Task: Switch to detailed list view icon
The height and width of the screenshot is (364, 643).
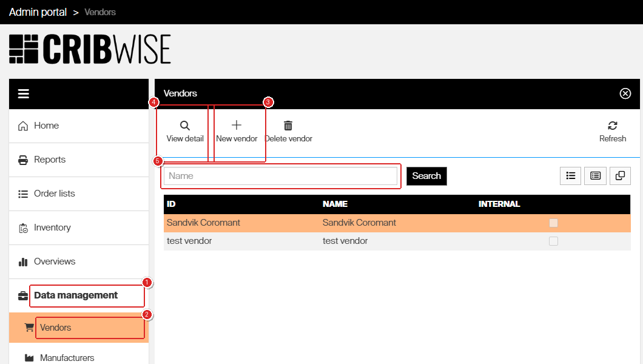Action: [596, 176]
